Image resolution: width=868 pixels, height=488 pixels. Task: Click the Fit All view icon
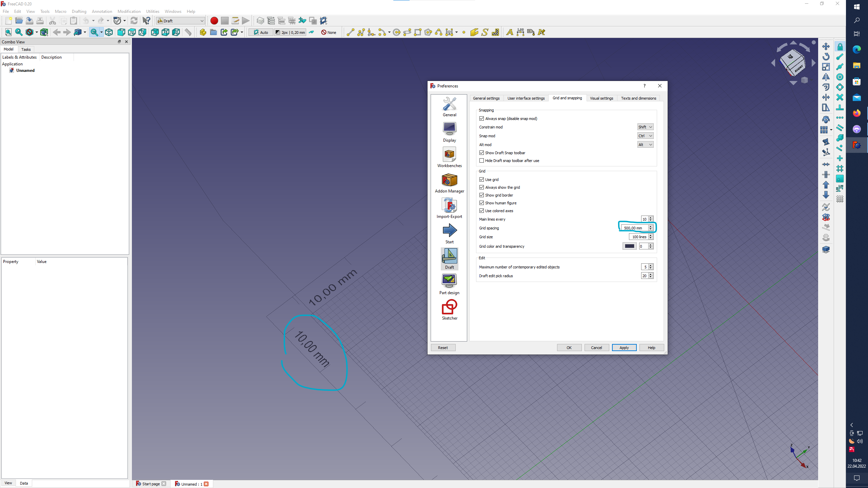point(8,32)
